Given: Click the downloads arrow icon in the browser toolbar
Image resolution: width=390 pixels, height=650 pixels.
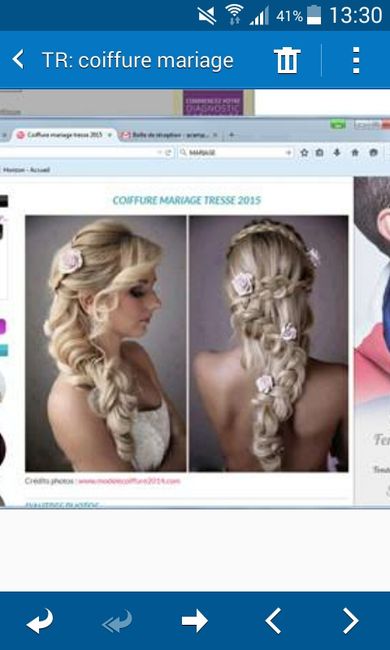Looking at the screenshot, I should [x=337, y=153].
